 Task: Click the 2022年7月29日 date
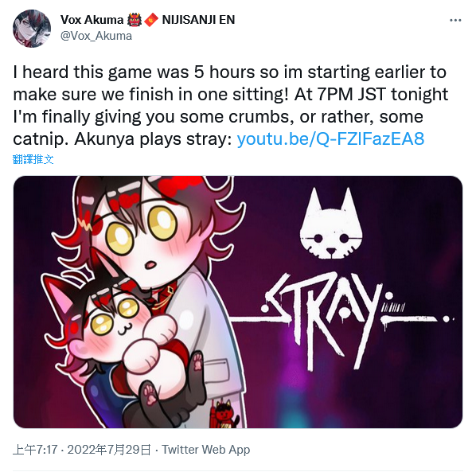point(109,450)
